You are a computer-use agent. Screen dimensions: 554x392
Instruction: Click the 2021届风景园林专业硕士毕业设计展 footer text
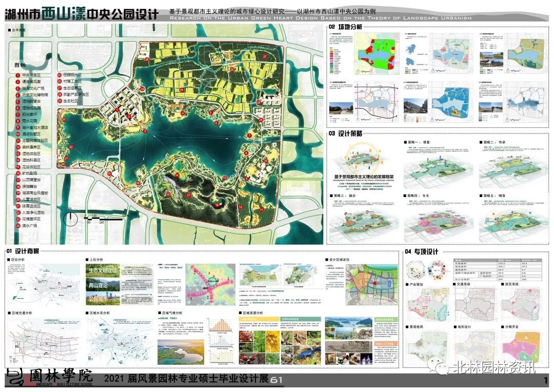click(x=186, y=379)
